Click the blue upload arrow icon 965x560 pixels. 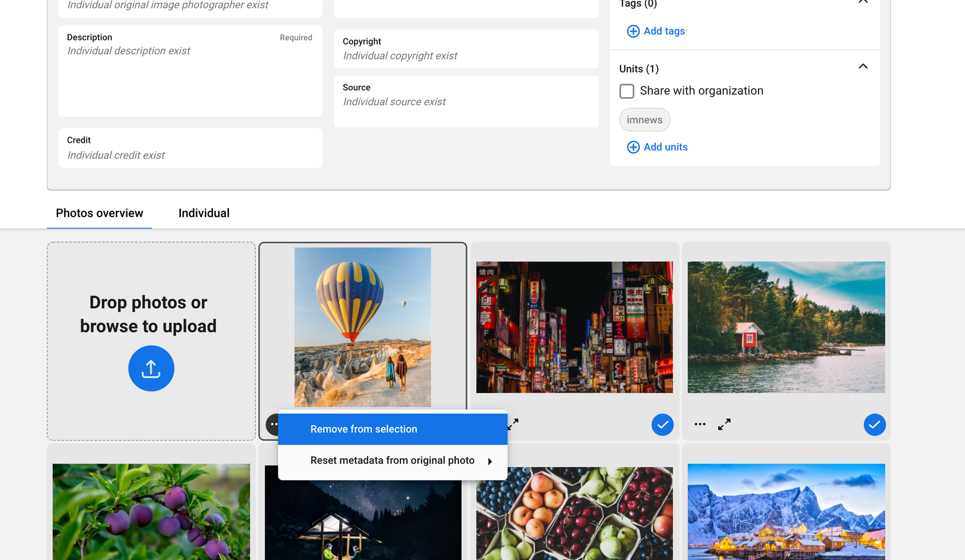click(151, 368)
